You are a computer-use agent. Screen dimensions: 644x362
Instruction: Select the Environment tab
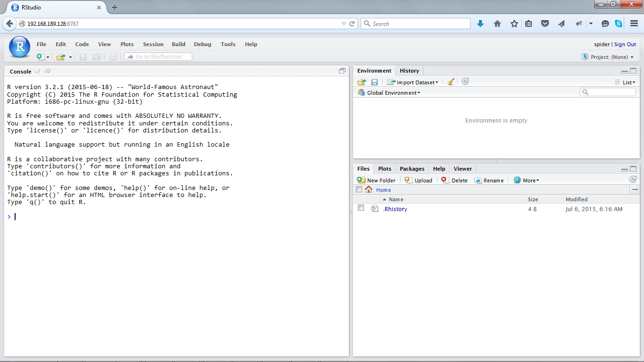374,71
